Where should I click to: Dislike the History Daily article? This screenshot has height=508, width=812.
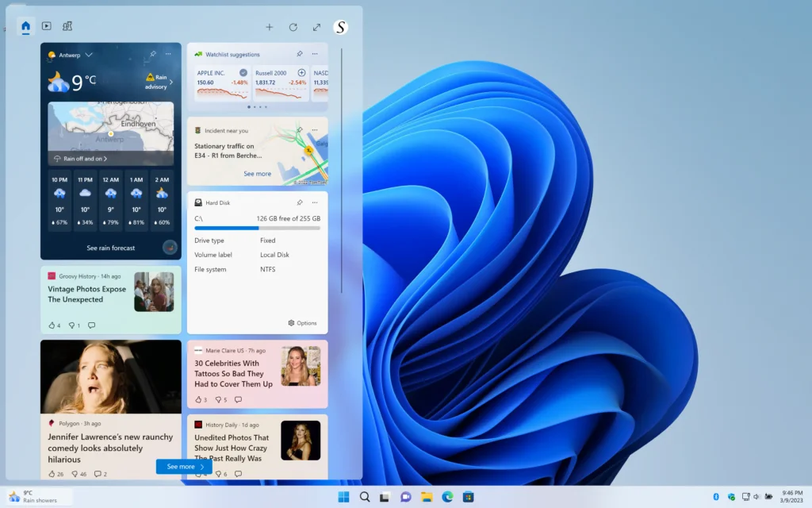(221, 474)
